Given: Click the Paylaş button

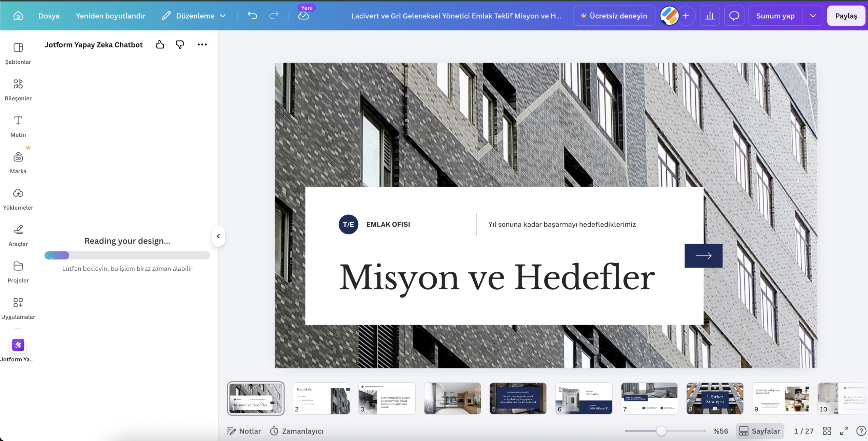Looking at the screenshot, I should point(846,16).
